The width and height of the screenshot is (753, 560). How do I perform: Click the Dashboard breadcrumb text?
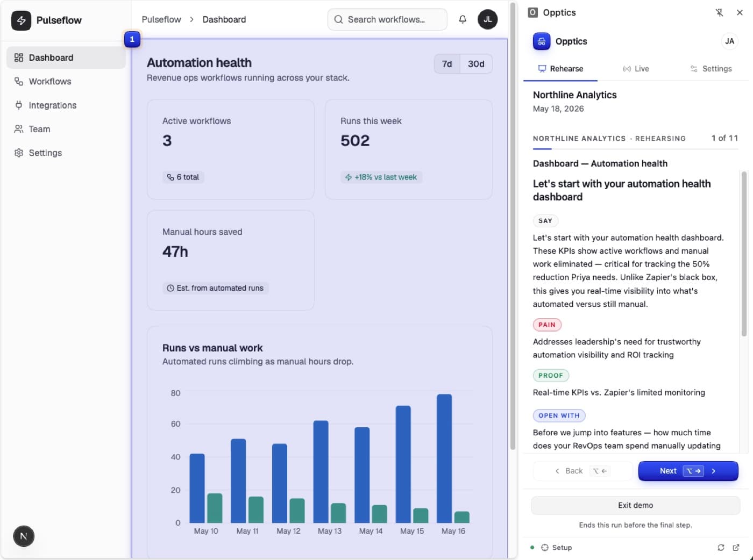pyautogui.click(x=224, y=19)
